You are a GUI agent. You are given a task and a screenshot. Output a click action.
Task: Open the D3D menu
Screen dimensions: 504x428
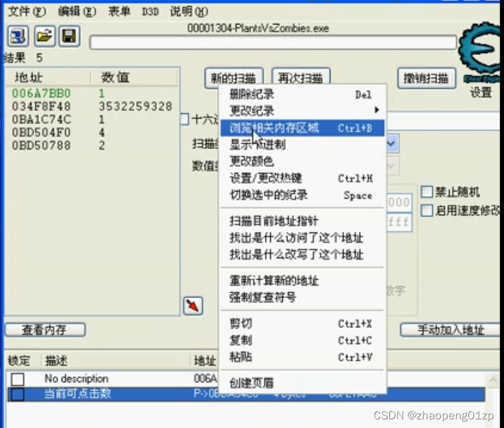[150, 12]
